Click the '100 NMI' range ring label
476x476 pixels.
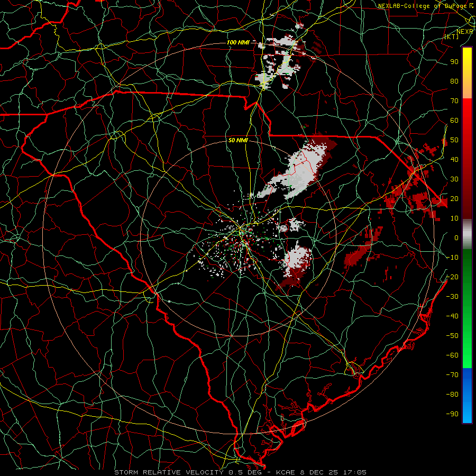point(238,42)
